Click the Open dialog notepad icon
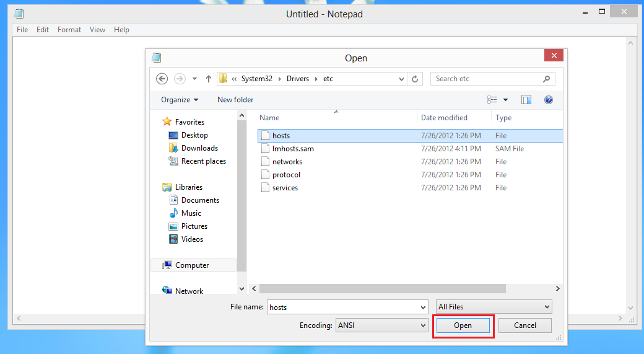The height and width of the screenshot is (354, 644). tap(157, 58)
